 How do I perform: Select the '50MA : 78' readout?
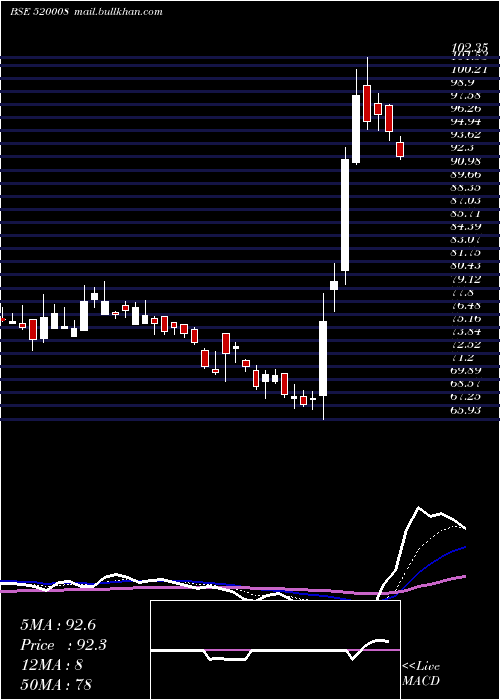(56, 684)
